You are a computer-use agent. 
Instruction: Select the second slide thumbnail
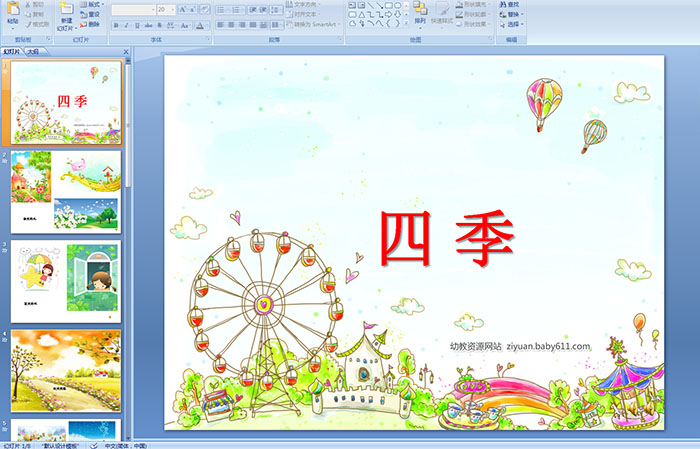click(x=65, y=191)
